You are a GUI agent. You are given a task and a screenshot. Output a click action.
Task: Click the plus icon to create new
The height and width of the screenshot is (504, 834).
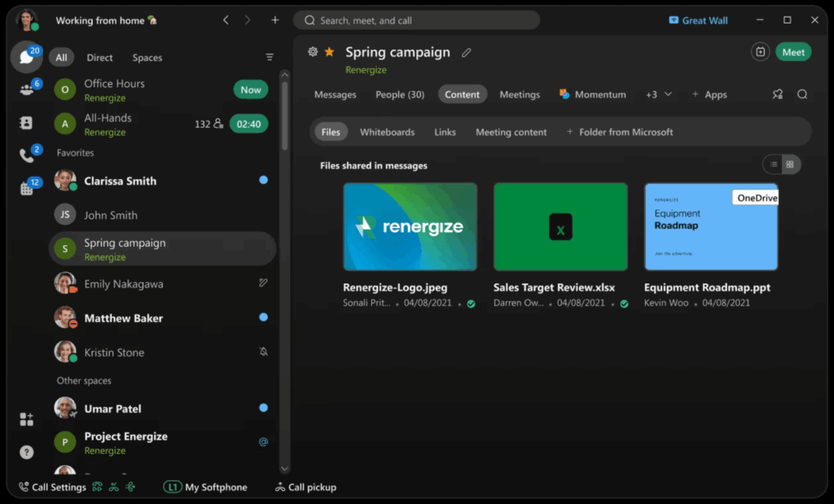[275, 20]
